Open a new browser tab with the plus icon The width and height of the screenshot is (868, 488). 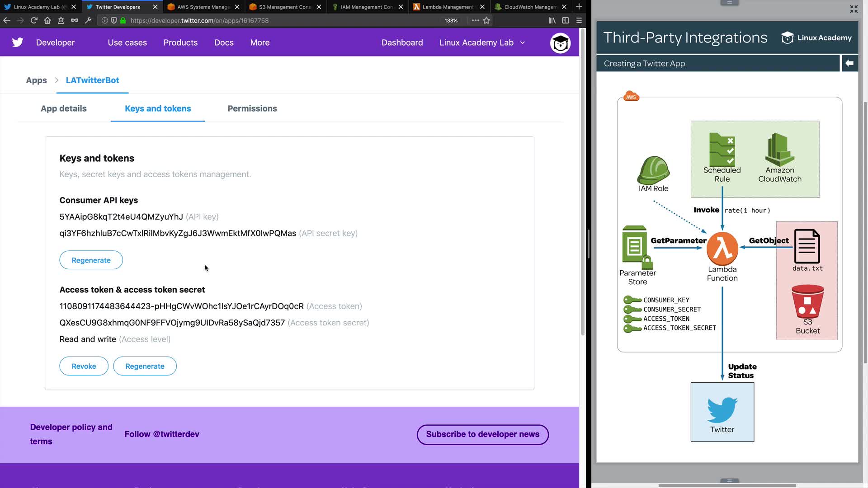[579, 7]
